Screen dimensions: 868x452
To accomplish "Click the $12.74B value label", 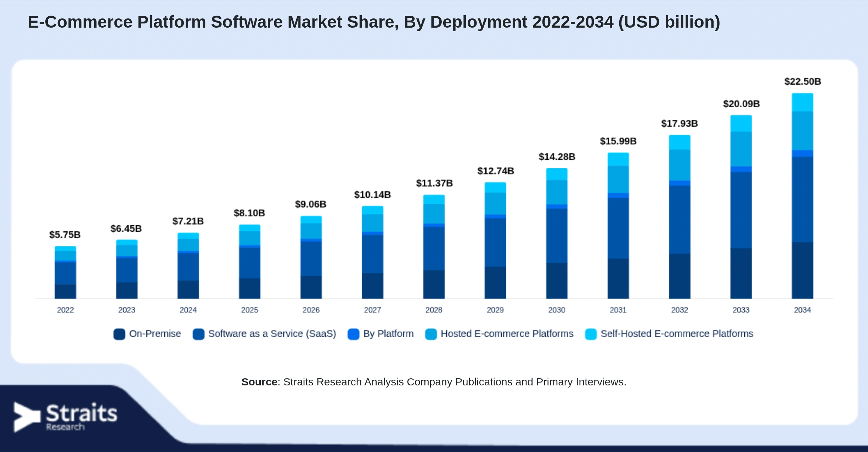I will (496, 171).
